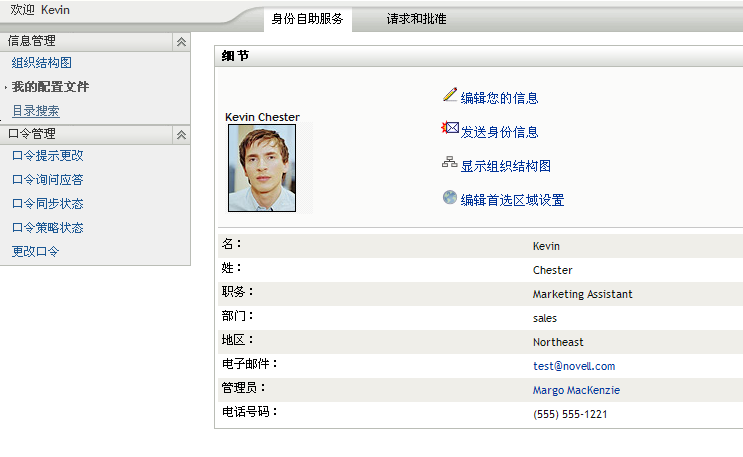Click the 细节 panel title

pyautogui.click(x=235, y=56)
